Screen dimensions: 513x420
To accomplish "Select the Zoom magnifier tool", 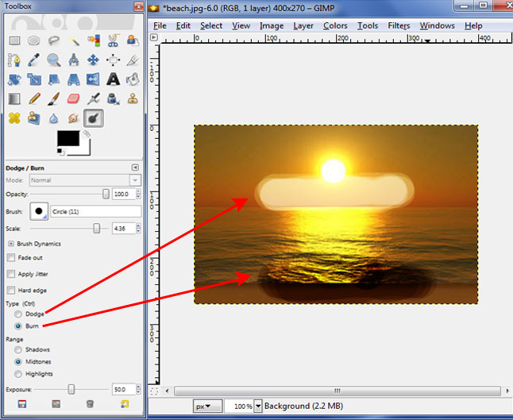I will click(54, 60).
